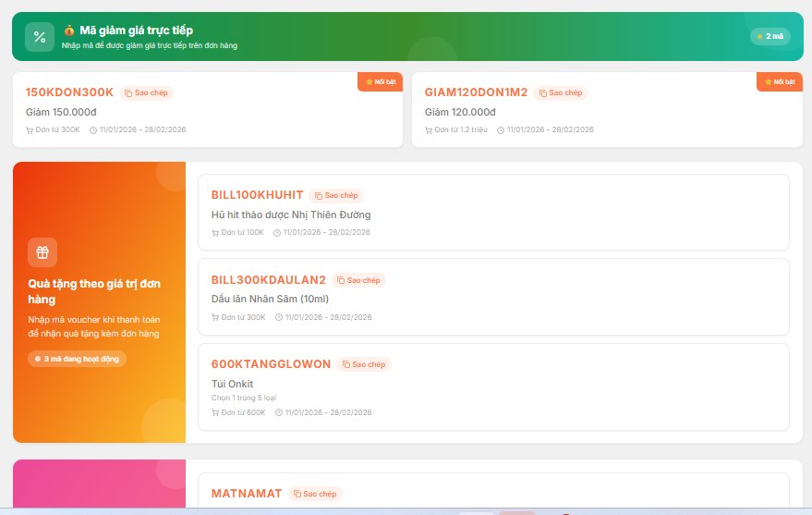Click the clock icon in BILL300KDAULAN2 card
Image resolution: width=812 pixels, height=515 pixels.
click(280, 317)
